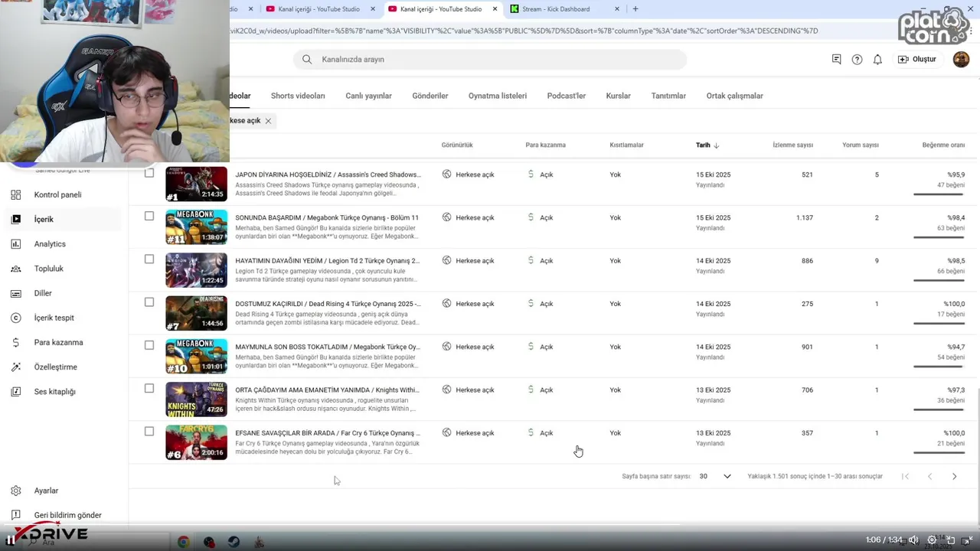Switch to Tanıtımlar tab
This screenshot has width=980, height=551.
[x=668, y=96]
